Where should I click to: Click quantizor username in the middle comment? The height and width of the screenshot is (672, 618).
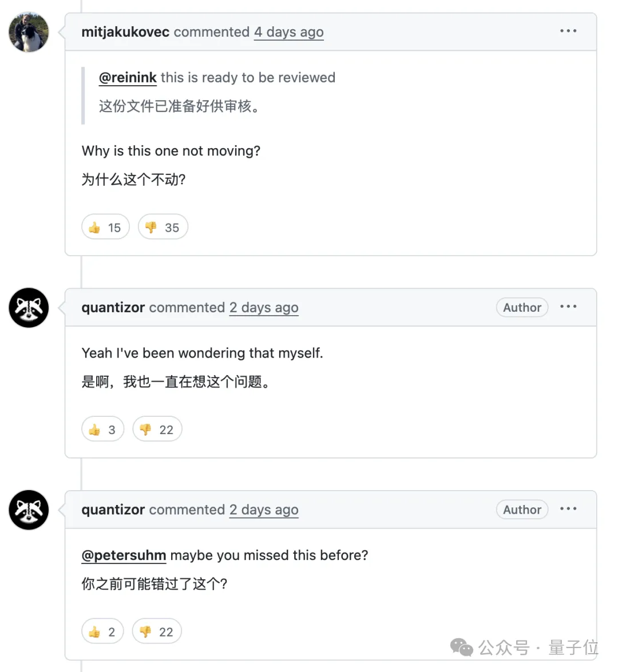pyautogui.click(x=113, y=308)
